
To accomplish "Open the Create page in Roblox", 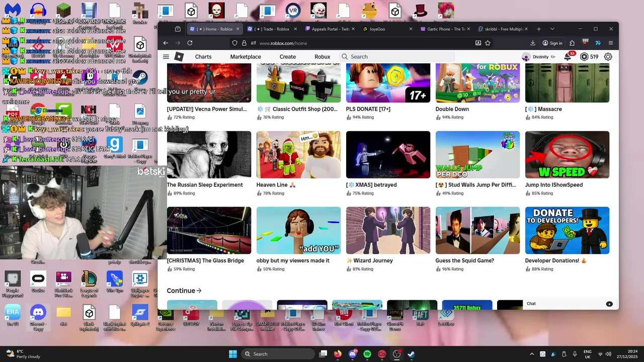I will click(288, 57).
